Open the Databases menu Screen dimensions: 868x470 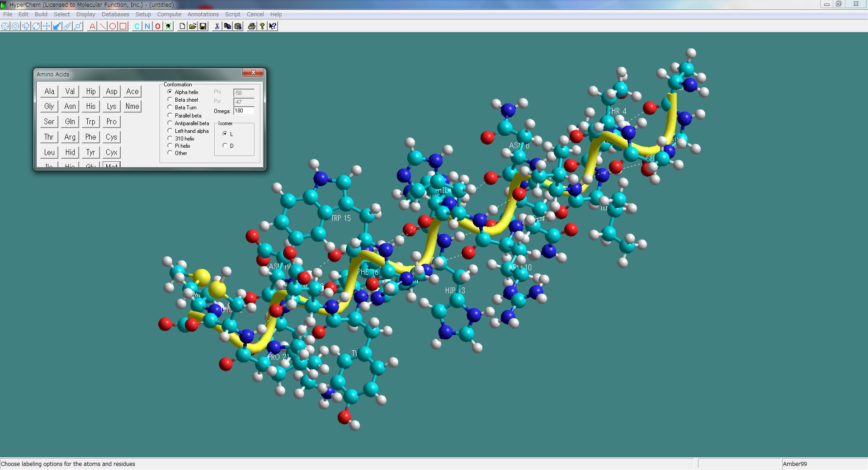point(115,14)
